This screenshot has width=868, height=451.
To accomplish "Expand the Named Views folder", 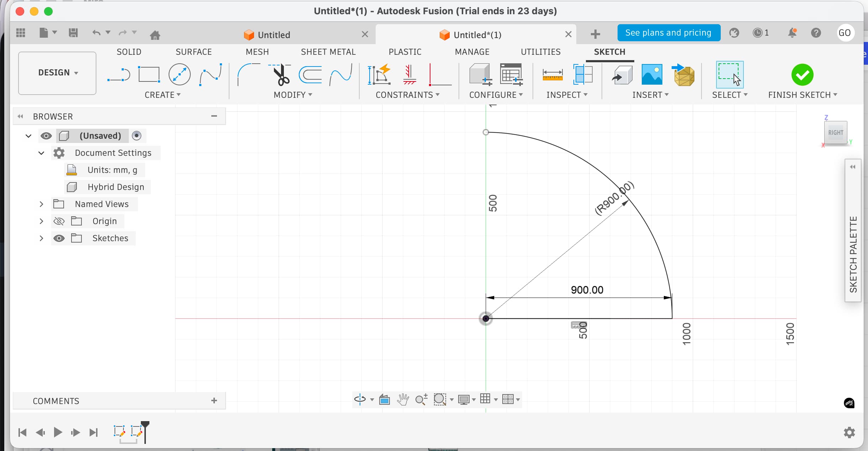I will pyautogui.click(x=41, y=204).
